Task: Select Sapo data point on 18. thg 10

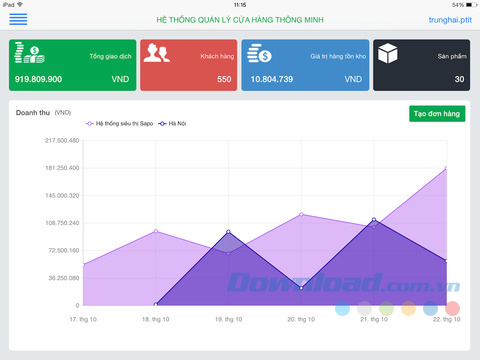Action: click(156, 231)
